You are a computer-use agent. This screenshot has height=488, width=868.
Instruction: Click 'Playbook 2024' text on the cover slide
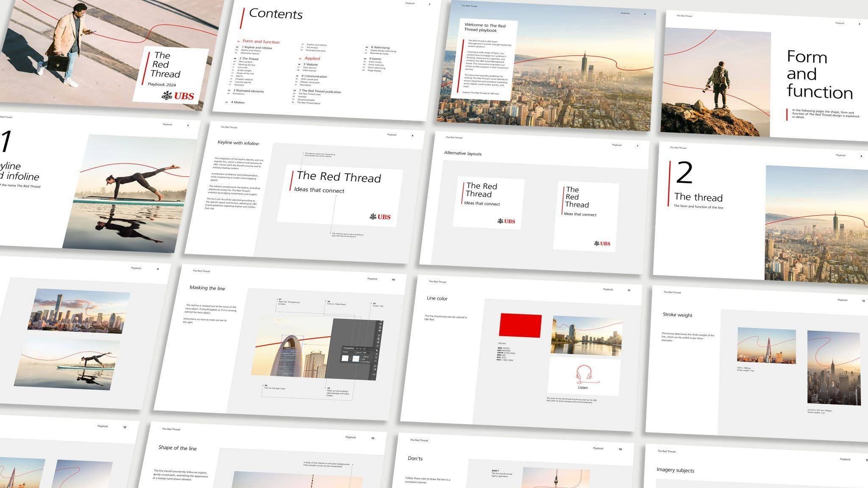coord(162,85)
